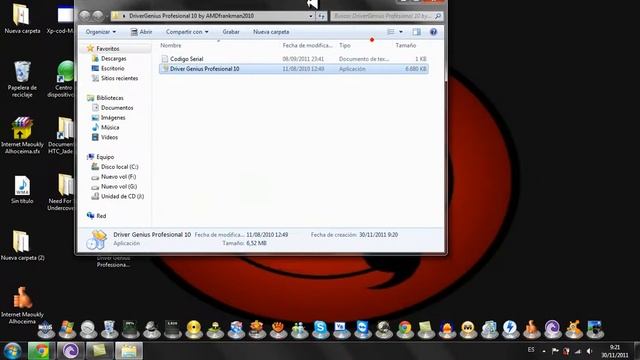Toggle the preview pane icon

416,32
